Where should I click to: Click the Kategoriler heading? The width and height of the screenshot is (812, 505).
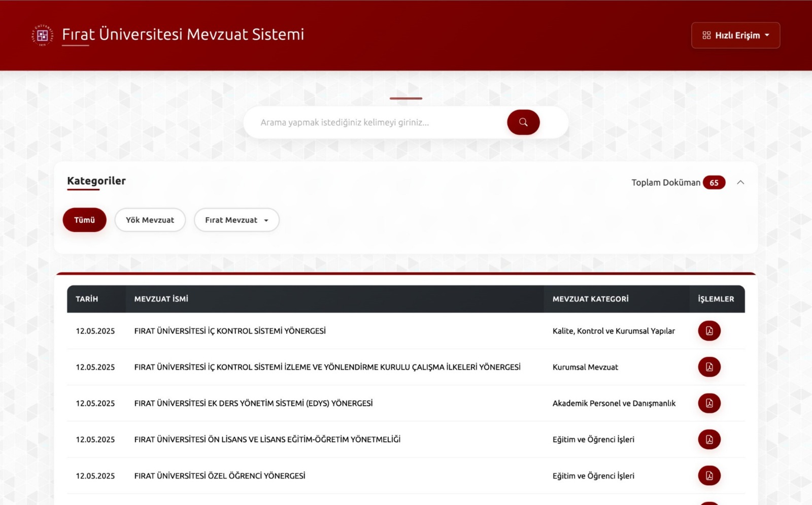point(96,181)
